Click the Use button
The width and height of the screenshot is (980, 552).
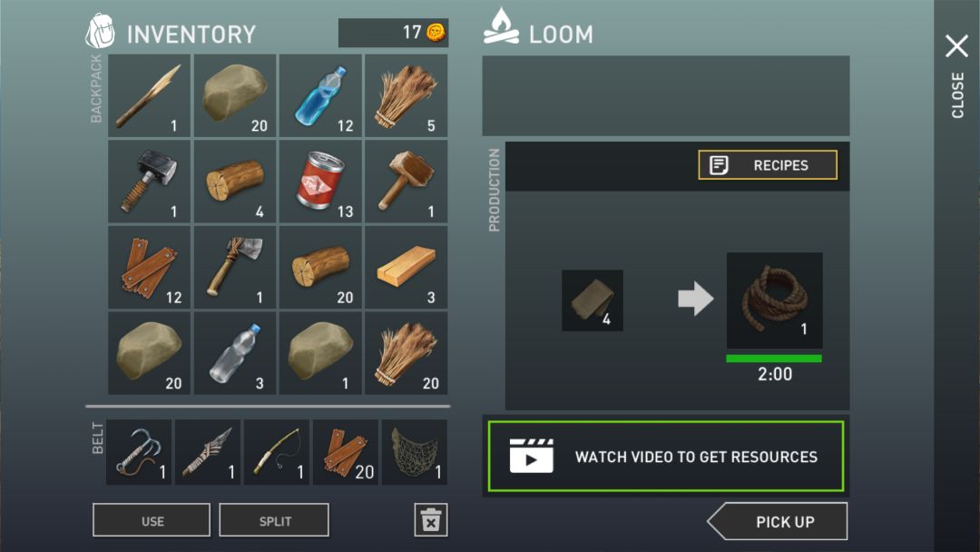point(152,520)
